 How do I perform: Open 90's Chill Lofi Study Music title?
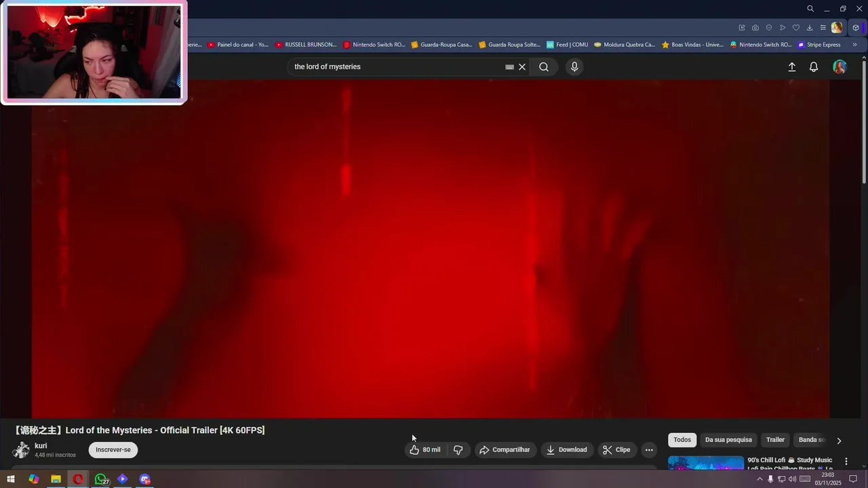tap(789, 464)
